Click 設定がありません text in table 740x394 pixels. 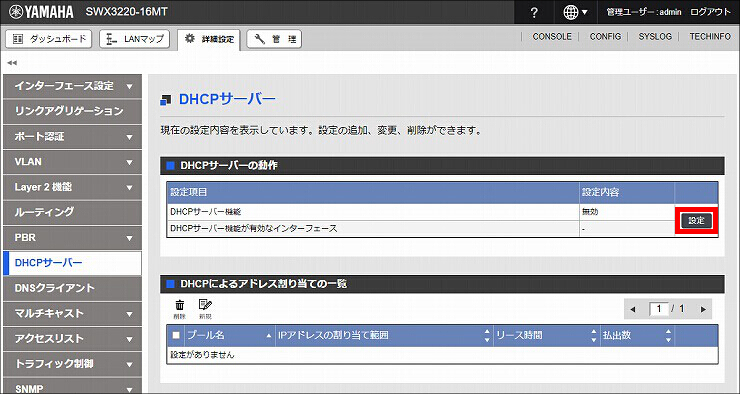202,355
